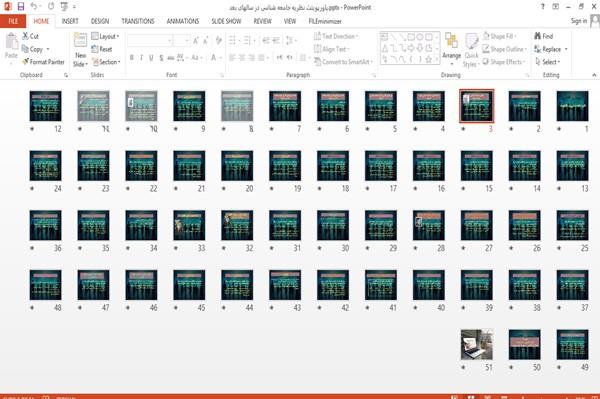
Task: Open Quick Styles gallery
Action: [471, 50]
